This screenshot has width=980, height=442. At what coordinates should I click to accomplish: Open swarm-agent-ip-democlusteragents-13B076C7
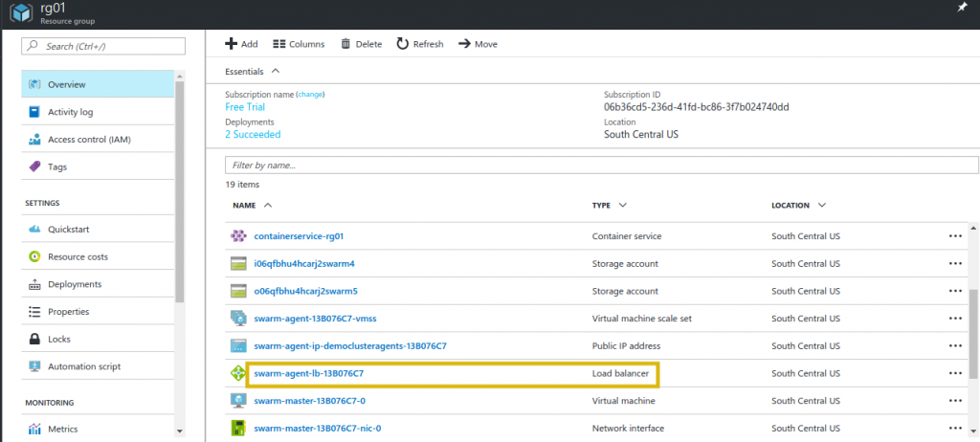coord(350,345)
